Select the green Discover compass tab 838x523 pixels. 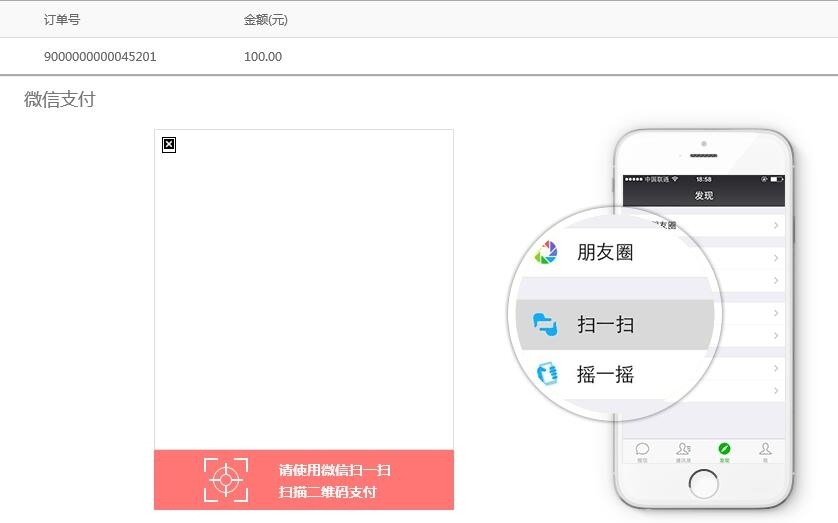pos(724,449)
